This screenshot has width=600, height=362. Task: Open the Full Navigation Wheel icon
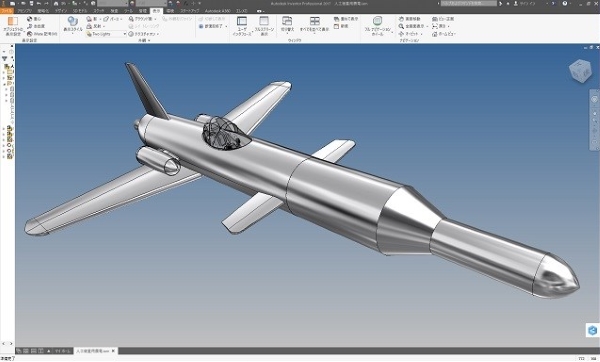(377, 25)
